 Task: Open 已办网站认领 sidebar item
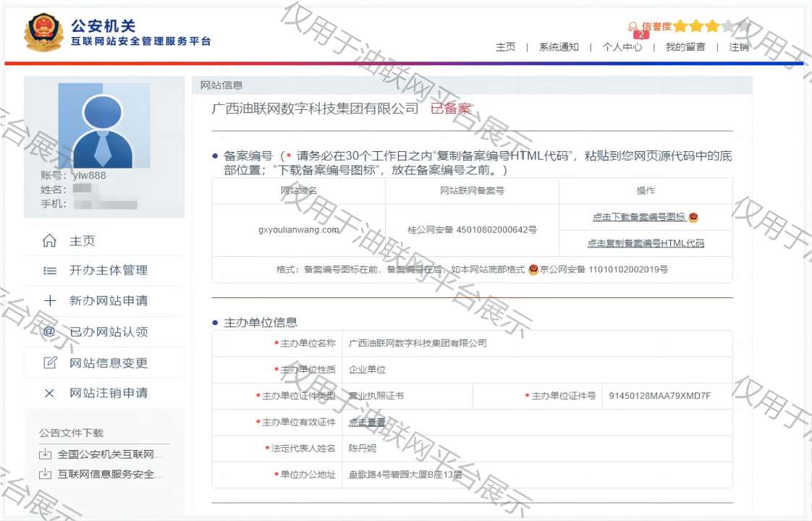tap(109, 331)
